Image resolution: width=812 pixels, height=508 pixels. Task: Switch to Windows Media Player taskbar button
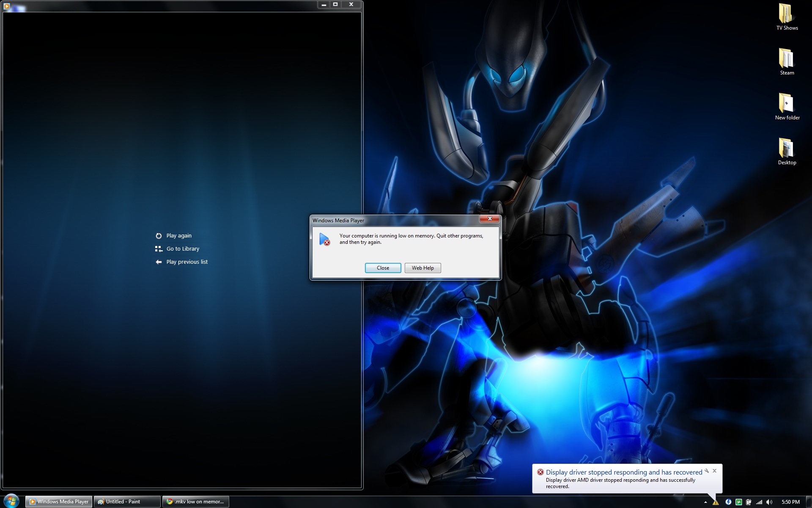[59, 502]
